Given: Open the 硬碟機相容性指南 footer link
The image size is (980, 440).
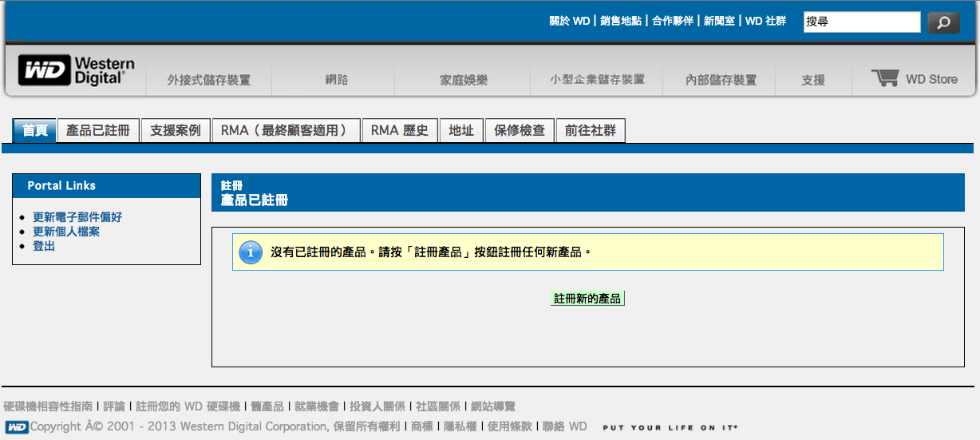Looking at the screenshot, I should [x=48, y=406].
